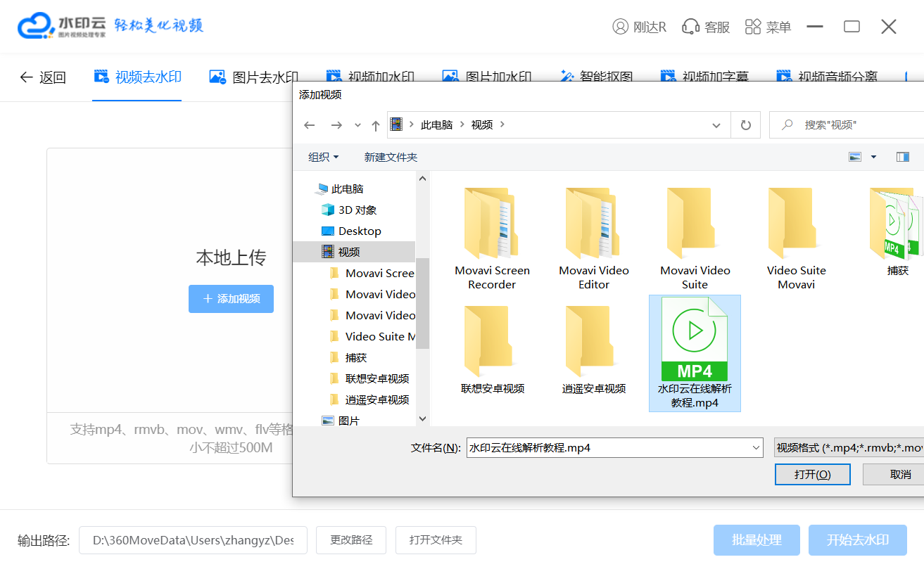
Task: Navigate back in file dialog
Action: point(309,125)
